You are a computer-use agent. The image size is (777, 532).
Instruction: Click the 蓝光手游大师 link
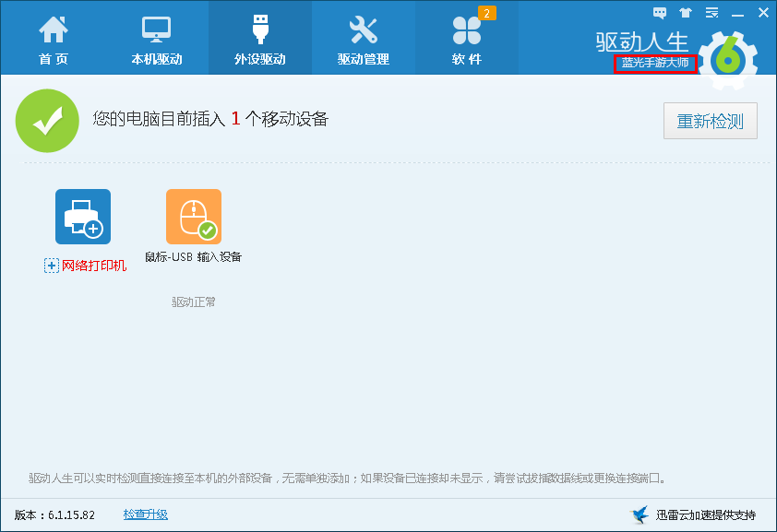(x=655, y=64)
